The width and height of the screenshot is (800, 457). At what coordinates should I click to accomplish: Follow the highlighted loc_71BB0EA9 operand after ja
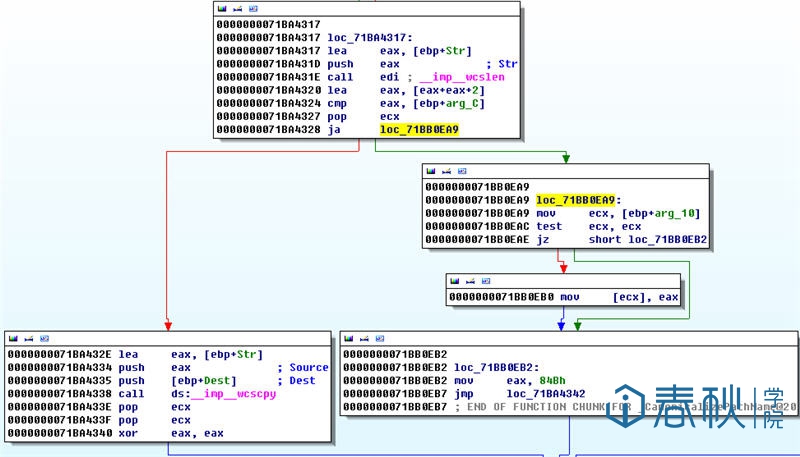419,130
